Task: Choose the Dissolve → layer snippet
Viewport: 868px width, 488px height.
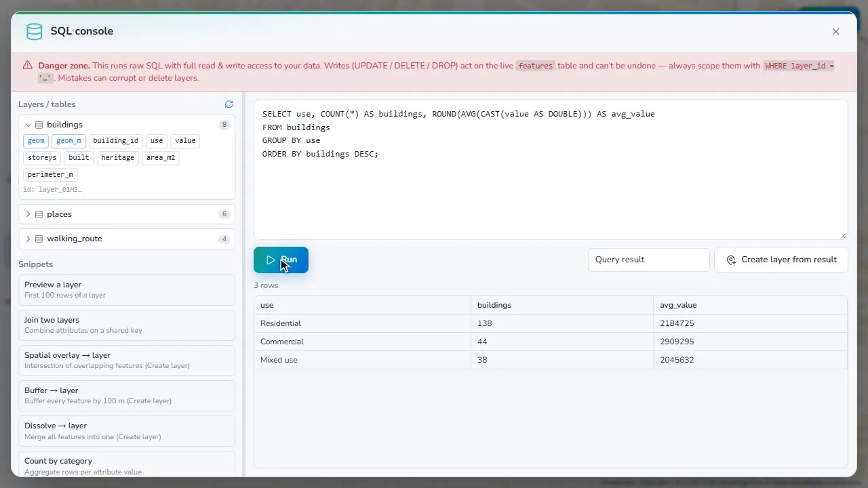Action: (127, 431)
